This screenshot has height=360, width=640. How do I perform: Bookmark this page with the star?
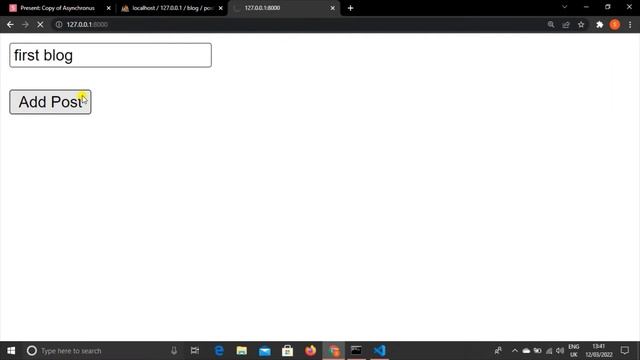tap(581, 24)
